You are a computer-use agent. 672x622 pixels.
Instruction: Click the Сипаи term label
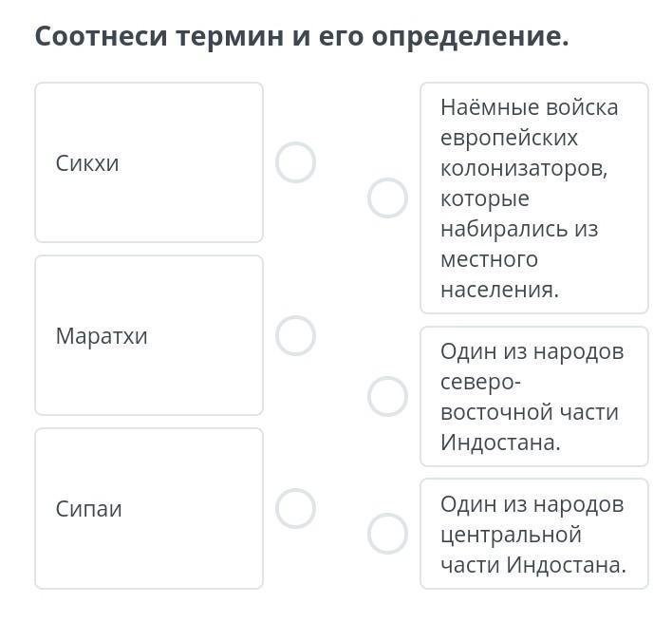click(x=88, y=509)
